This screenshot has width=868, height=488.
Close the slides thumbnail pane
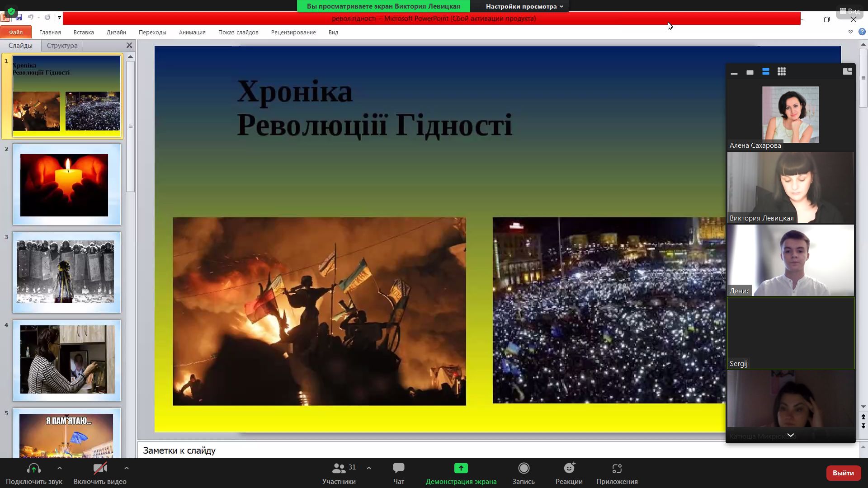(129, 46)
